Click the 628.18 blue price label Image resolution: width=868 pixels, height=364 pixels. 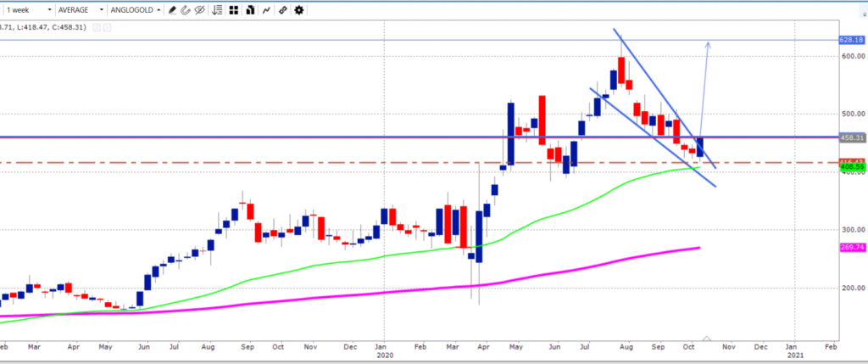850,40
